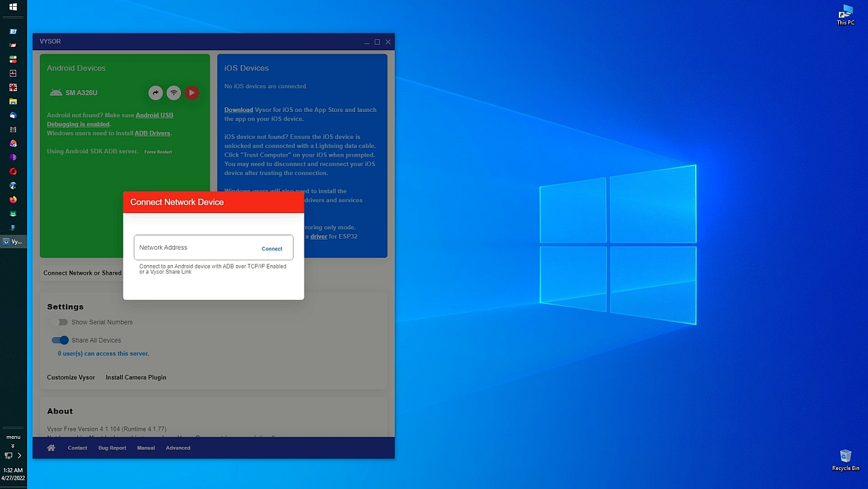Open Advanced in Vysor footer

[178, 448]
